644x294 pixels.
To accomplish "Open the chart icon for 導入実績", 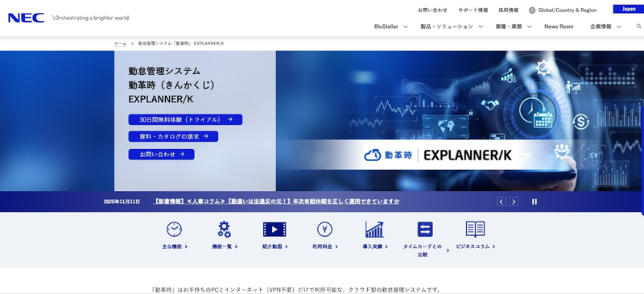I will coord(374,229).
